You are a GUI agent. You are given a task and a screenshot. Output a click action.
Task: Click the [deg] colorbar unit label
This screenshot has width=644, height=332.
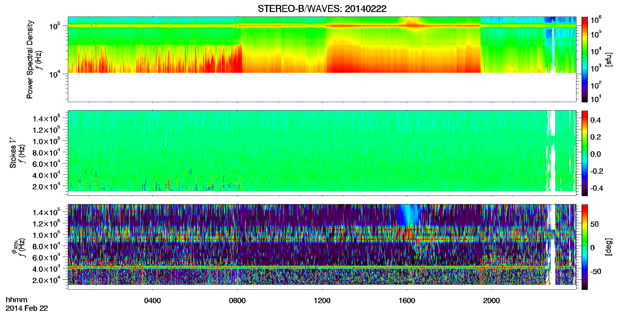click(x=609, y=247)
